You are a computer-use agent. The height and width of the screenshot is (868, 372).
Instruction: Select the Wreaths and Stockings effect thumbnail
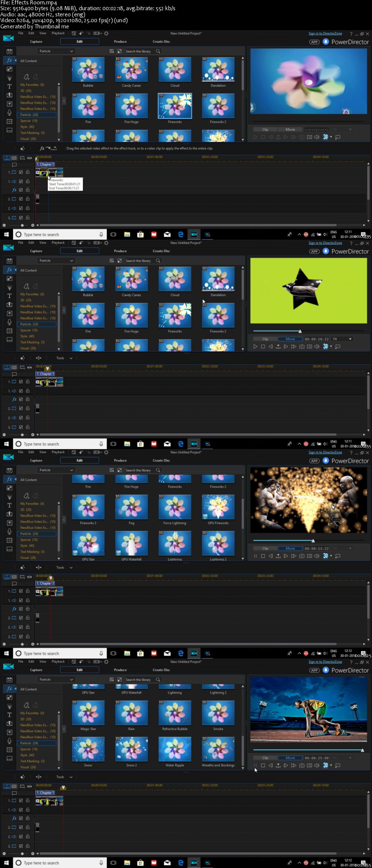pyautogui.click(x=218, y=749)
